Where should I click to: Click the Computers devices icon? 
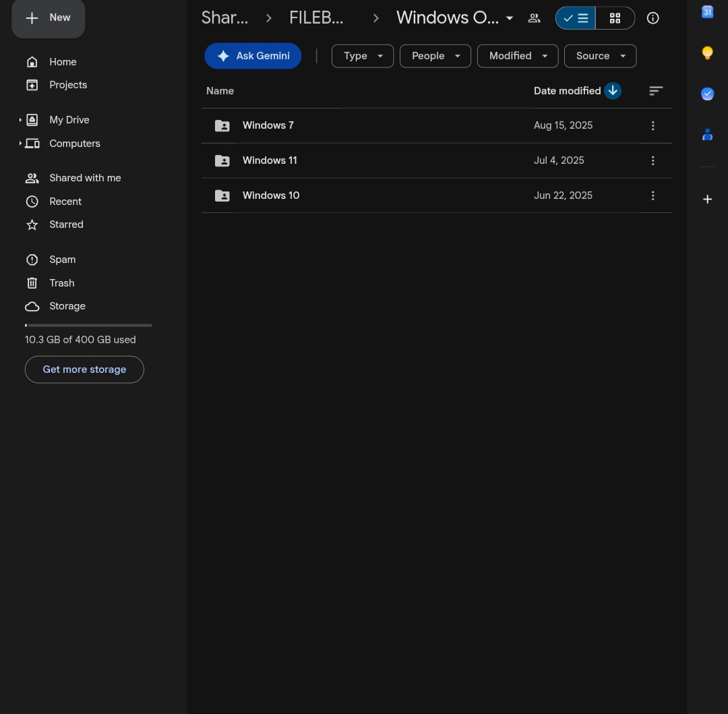(32, 144)
